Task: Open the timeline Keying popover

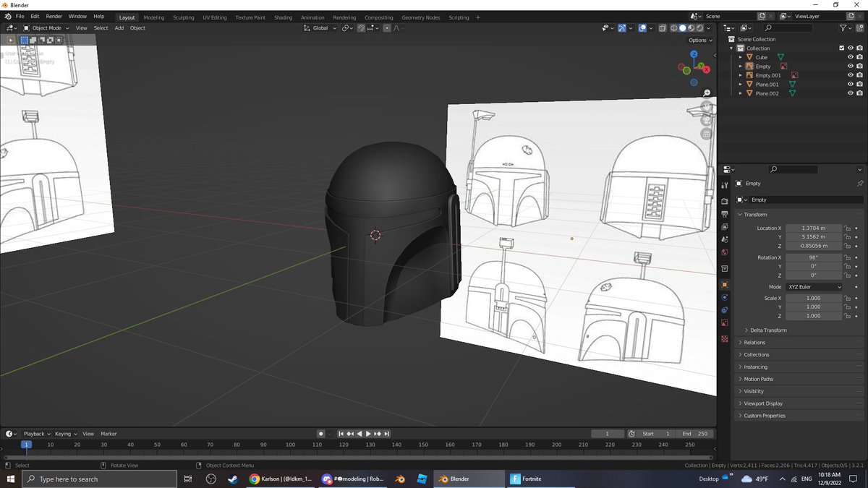Action: [65, 434]
